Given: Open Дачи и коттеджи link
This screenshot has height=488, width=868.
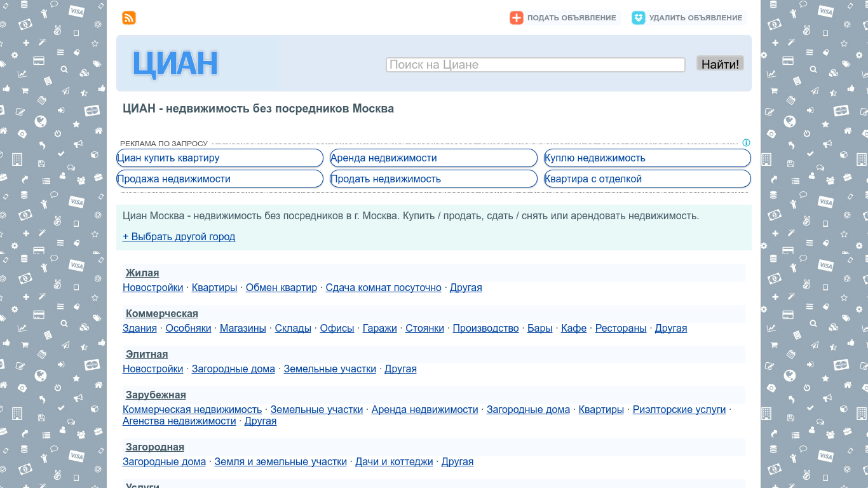Looking at the screenshot, I should (x=394, y=462).
